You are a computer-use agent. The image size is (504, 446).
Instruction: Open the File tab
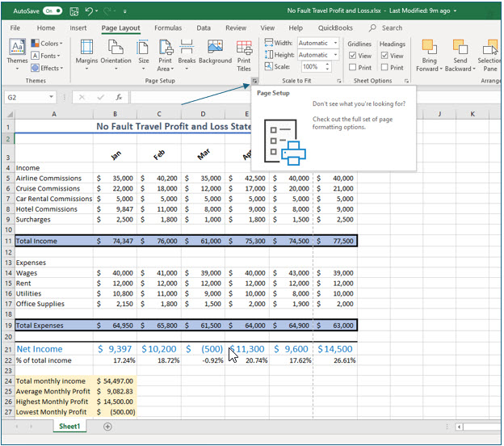point(15,28)
